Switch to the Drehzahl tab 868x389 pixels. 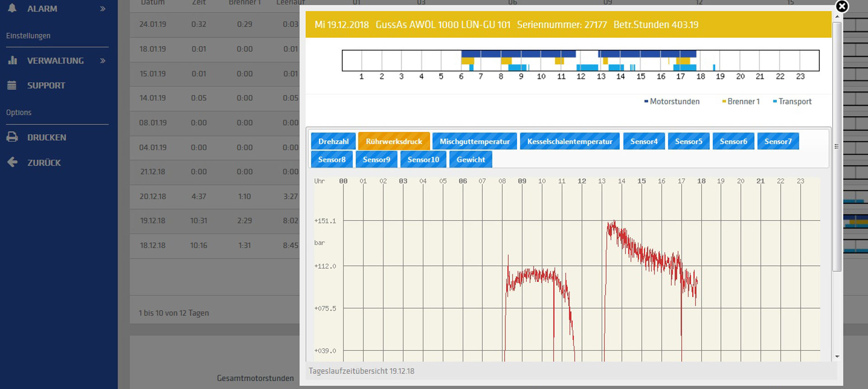[x=334, y=141]
